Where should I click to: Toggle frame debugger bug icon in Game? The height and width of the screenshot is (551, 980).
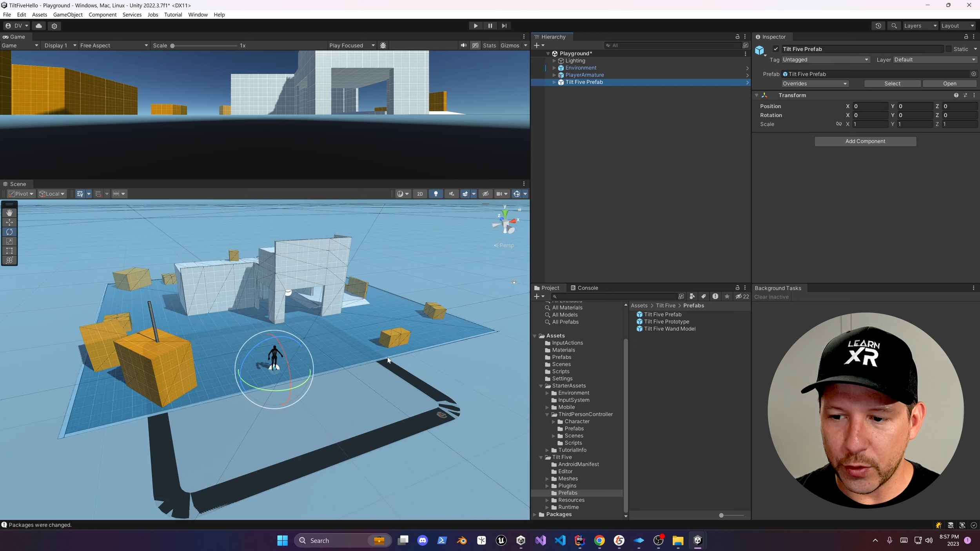[383, 45]
